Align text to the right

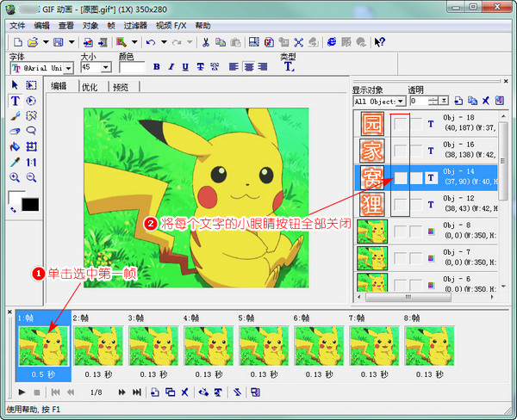click(263, 67)
